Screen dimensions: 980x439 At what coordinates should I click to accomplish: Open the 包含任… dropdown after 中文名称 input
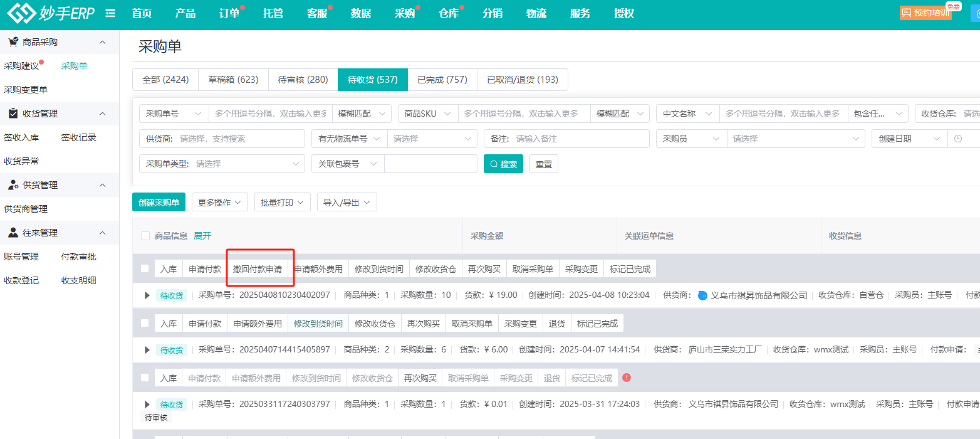[878, 114]
